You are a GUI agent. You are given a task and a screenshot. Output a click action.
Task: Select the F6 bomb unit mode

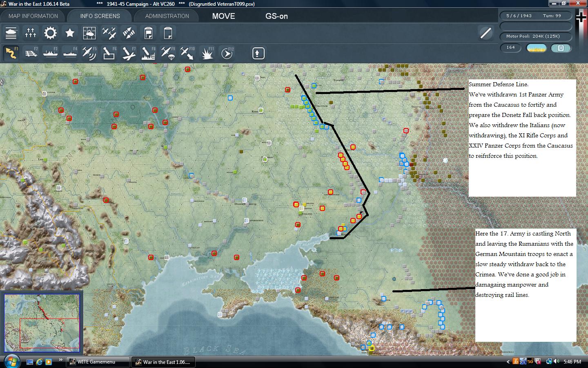pyautogui.click(x=109, y=53)
